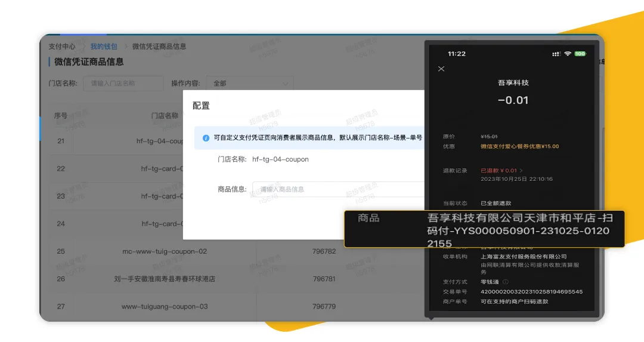Click store name 刘一手安徽淮南寿县寿春环球港店

pyautogui.click(x=165, y=279)
